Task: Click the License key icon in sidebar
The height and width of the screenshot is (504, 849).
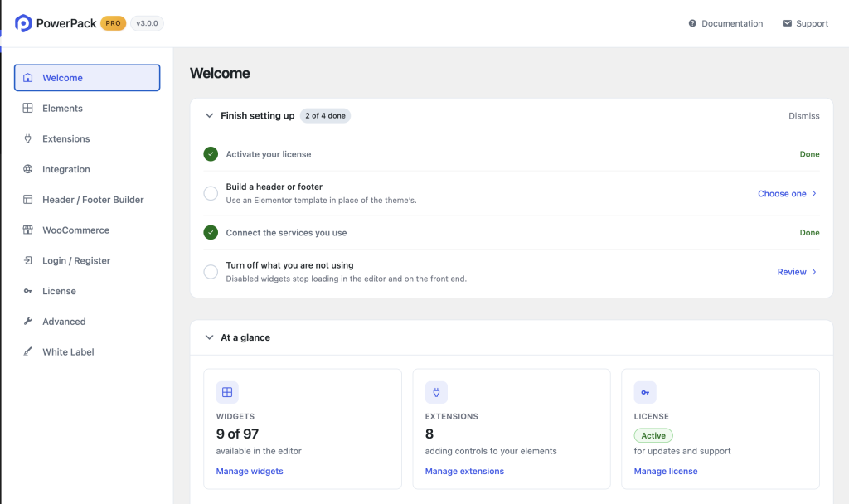Action: [x=27, y=291]
